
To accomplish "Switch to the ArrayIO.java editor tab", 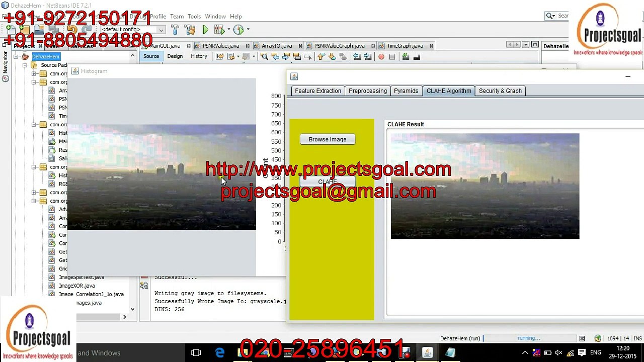I will pos(277,46).
